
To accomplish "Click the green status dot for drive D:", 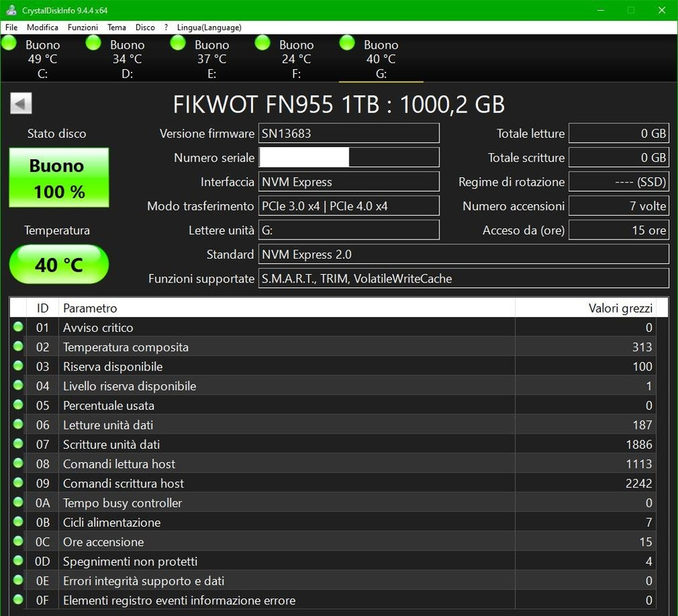I will coord(93,43).
